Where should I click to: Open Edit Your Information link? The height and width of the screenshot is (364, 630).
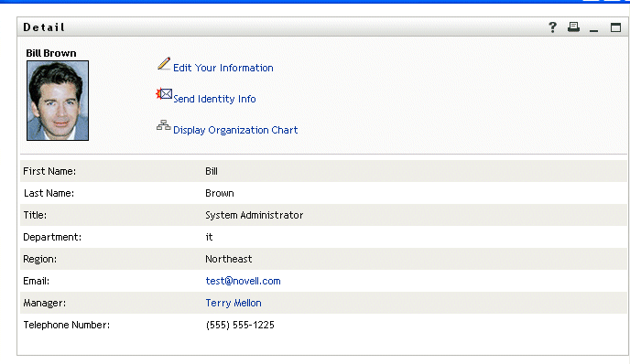pos(223,68)
